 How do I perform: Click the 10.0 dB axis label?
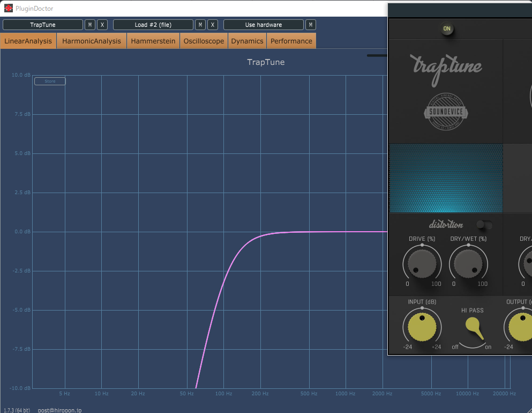click(21, 75)
